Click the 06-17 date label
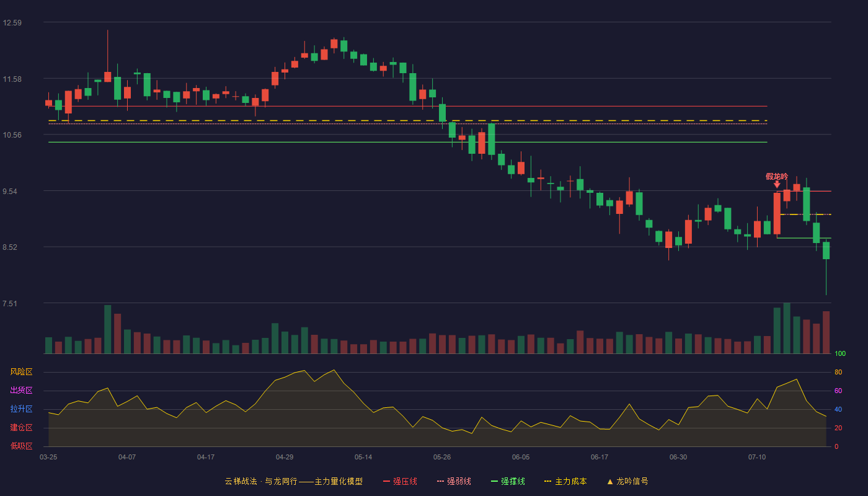The height and width of the screenshot is (496, 868). (x=600, y=457)
